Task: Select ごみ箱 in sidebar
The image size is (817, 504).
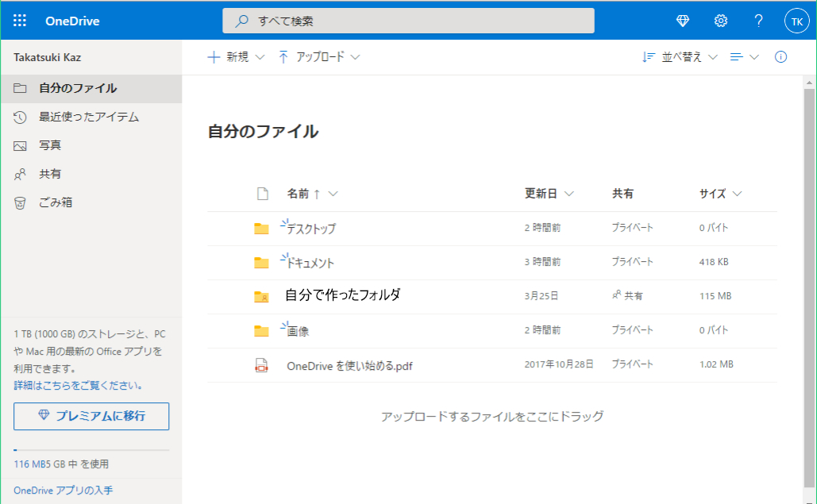Action: [56, 202]
